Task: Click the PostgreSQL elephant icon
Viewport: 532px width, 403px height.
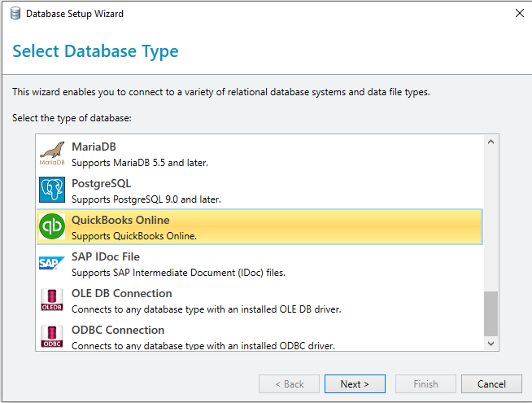Action: click(x=52, y=190)
